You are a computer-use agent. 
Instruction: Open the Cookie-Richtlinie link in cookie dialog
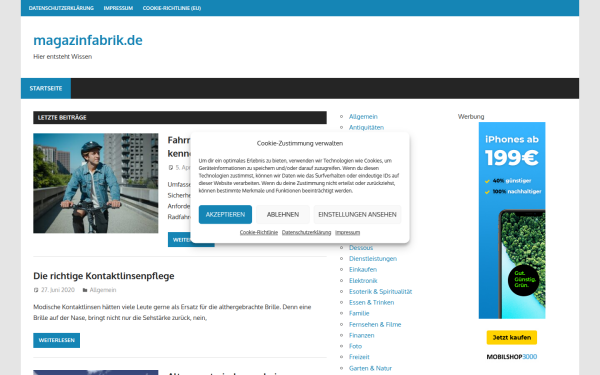tap(259, 232)
